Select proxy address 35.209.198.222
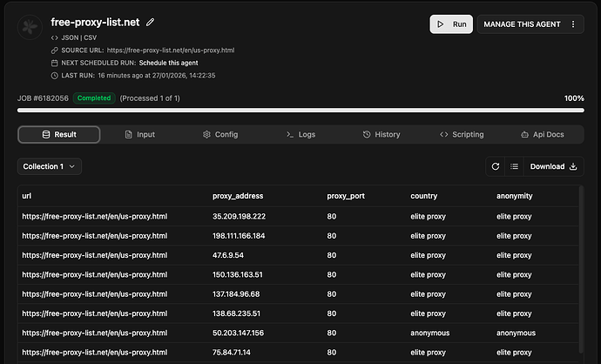Image resolution: width=601 pixels, height=364 pixels. point(239,217)
